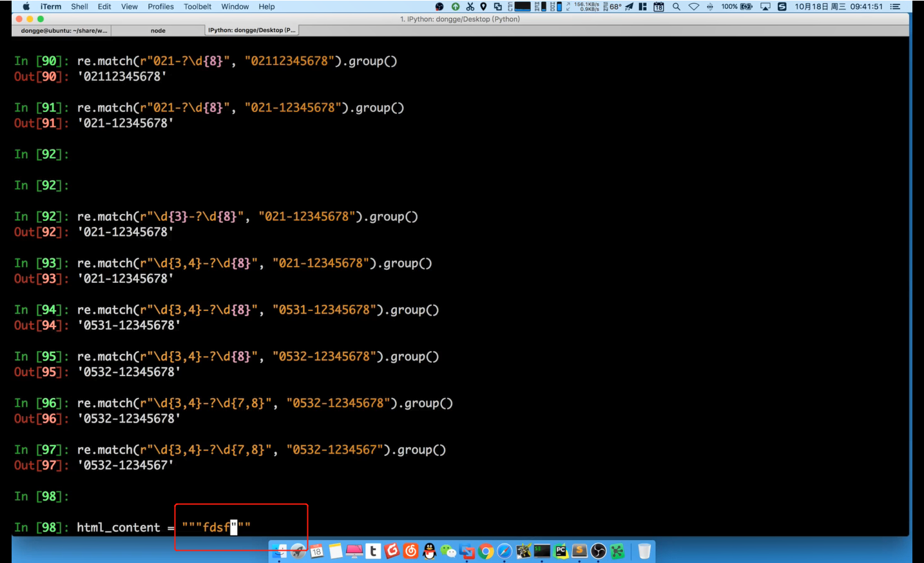Image resolution: width=924 pixels, height=563 pixels.
Task: Switch to dongge@ubuntu terminal tab
Action: pos(61,30)
